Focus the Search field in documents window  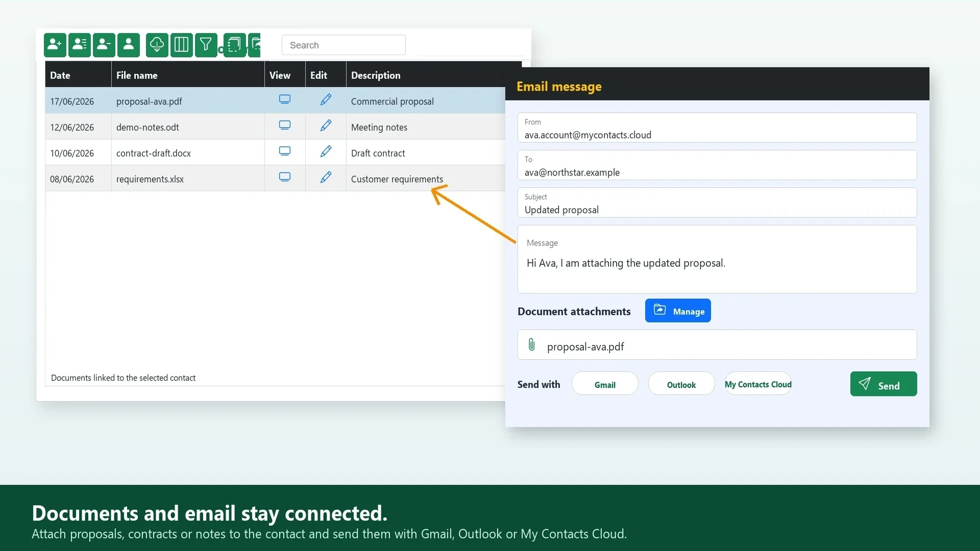[x=344, y=45]
